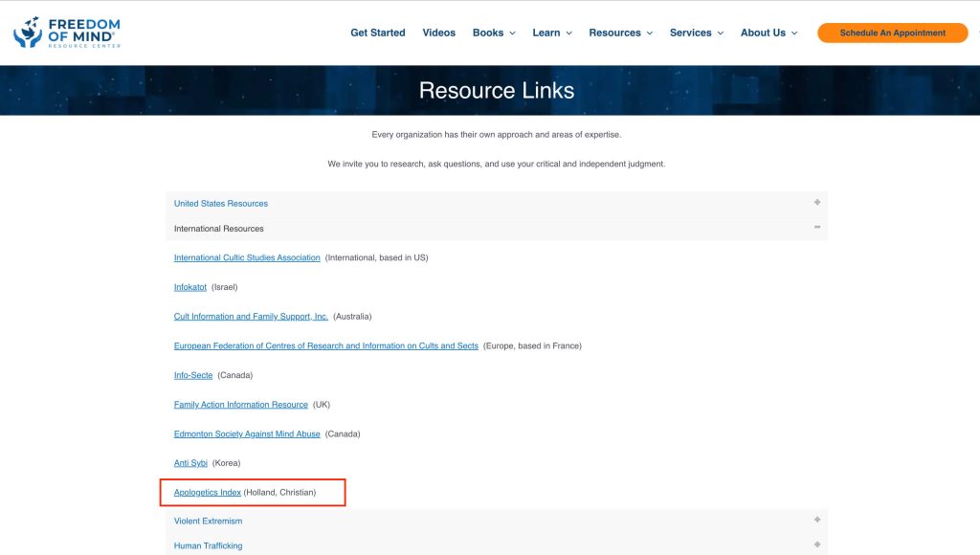Open Cult Information and Family Support link
This screenshot has width=980, height=555.
click(x=251, y=316)
